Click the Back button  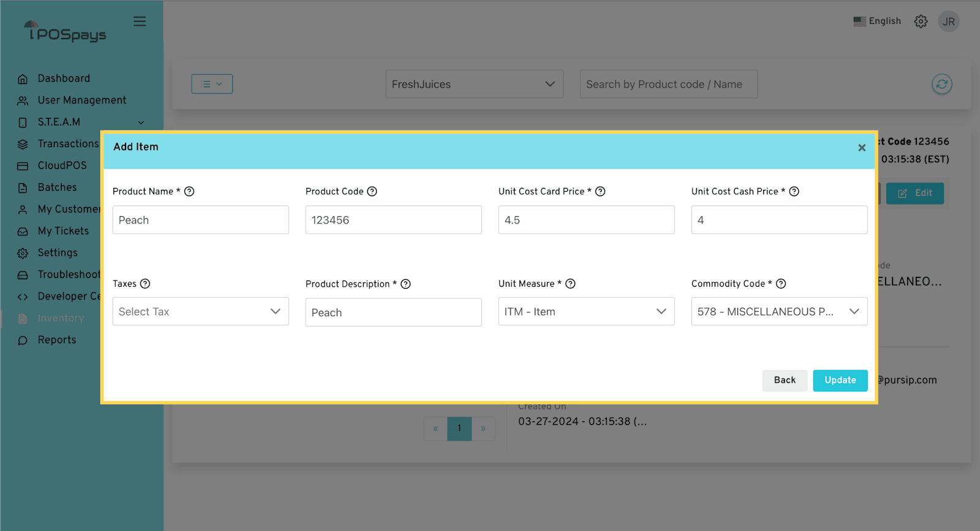tap(784, 380)
